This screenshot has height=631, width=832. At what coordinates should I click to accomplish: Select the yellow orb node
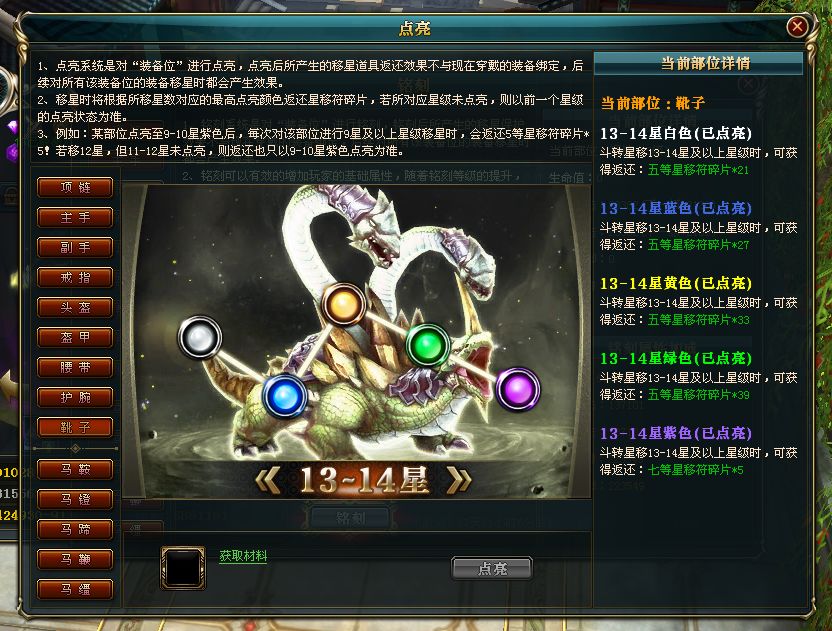(344, 304)
